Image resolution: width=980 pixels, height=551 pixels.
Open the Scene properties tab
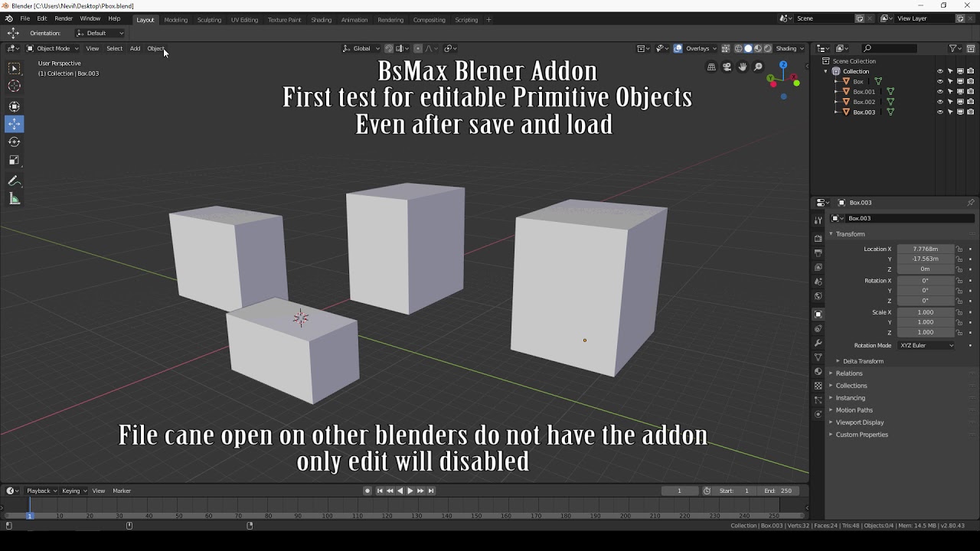(x=818, y=282)
